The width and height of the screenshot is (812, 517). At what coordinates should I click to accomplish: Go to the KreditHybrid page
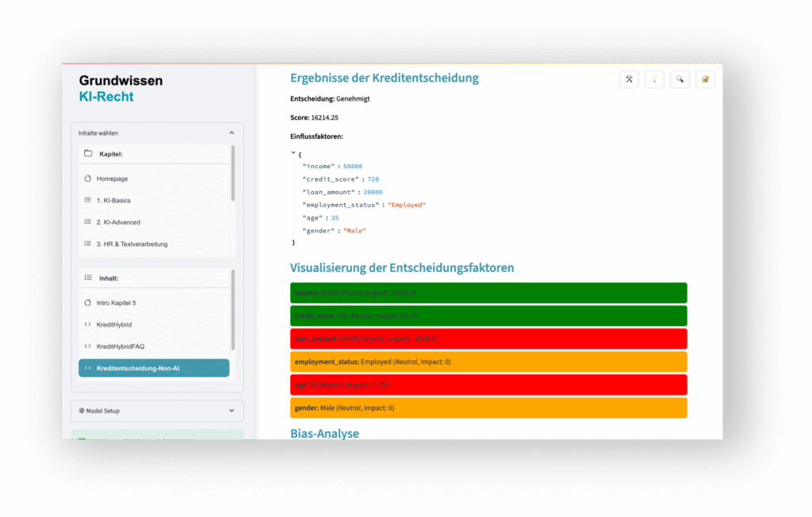click(x=114, y=325)
